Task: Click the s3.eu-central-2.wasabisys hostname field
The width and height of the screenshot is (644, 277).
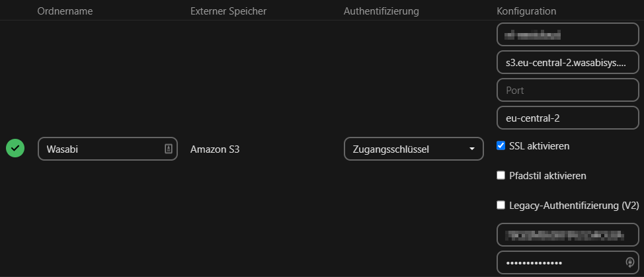Action: 567,63
